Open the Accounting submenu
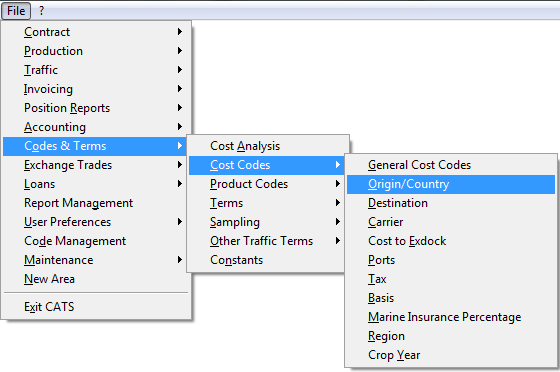560x372 pixels. pyautogui.click(x=95, y=127)
